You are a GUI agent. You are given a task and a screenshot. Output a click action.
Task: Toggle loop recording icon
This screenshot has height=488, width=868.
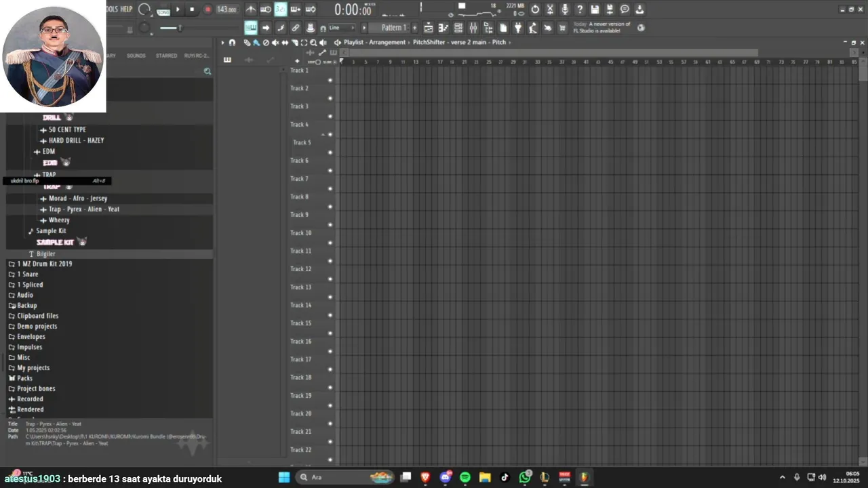(x=311, y=9)
